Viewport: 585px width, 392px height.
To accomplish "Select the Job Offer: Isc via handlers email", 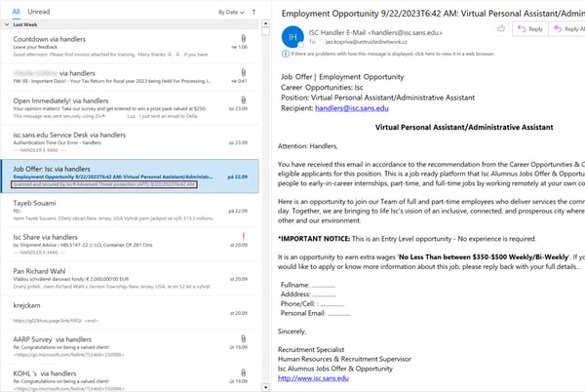I will (x=130, y=176).
